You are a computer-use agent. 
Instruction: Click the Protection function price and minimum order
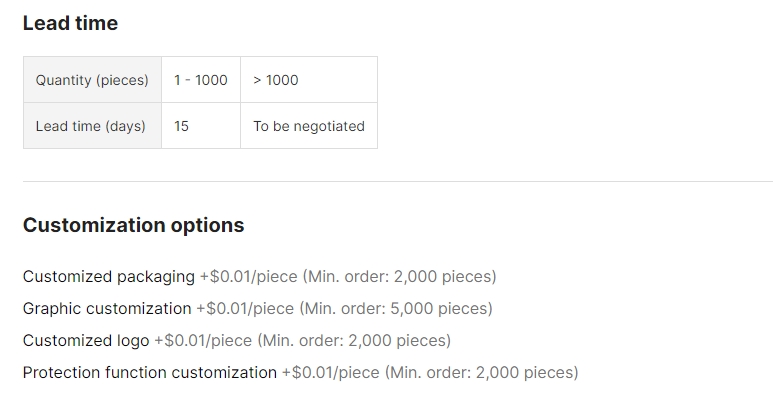click(430, 373)
